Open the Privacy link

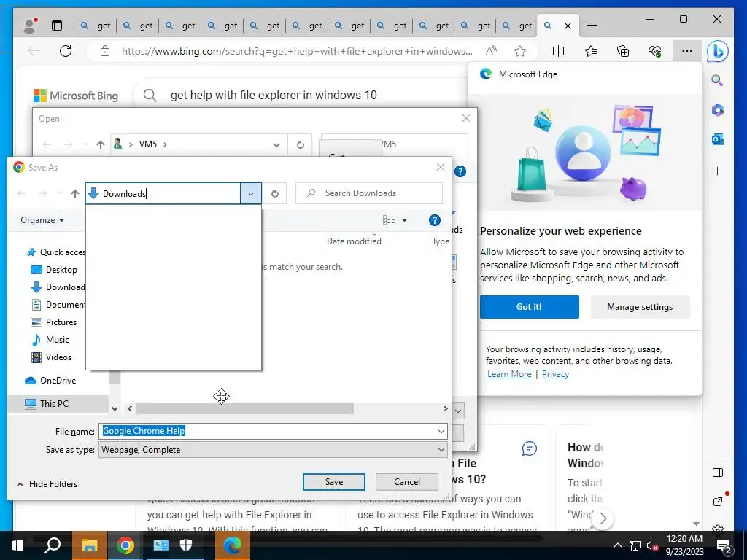pos(555,374)
